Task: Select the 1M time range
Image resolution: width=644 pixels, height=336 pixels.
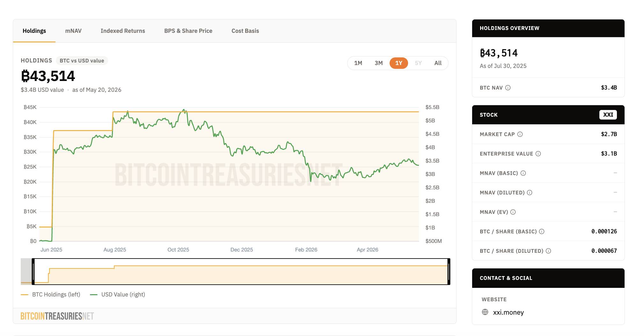Action: (358, 63)
